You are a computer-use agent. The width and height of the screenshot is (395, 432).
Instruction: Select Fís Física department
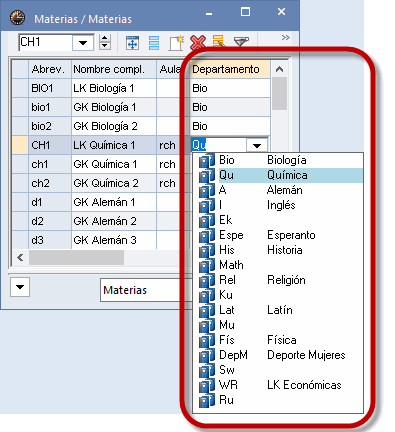click(x=278, y=340)
